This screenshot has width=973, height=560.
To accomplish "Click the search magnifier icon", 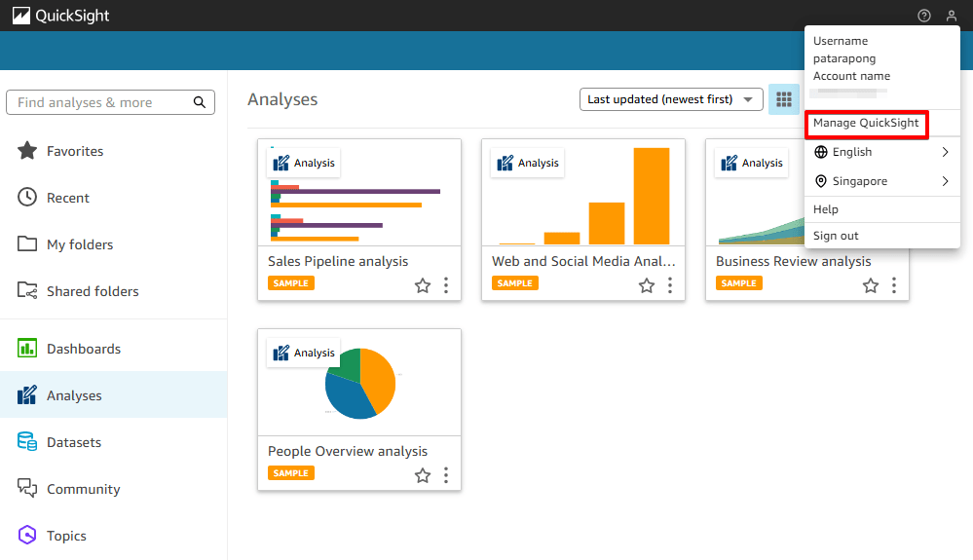I will 200,102.
